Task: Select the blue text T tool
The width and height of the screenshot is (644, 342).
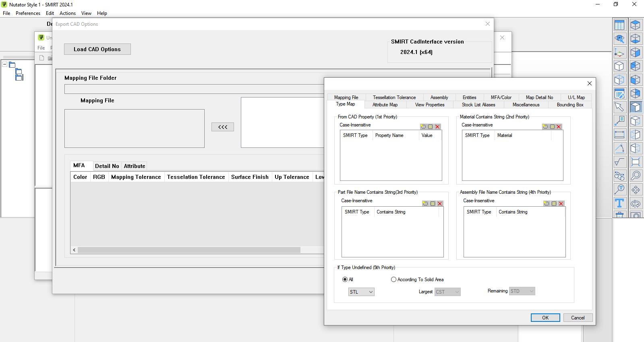Action: [619, 203]
